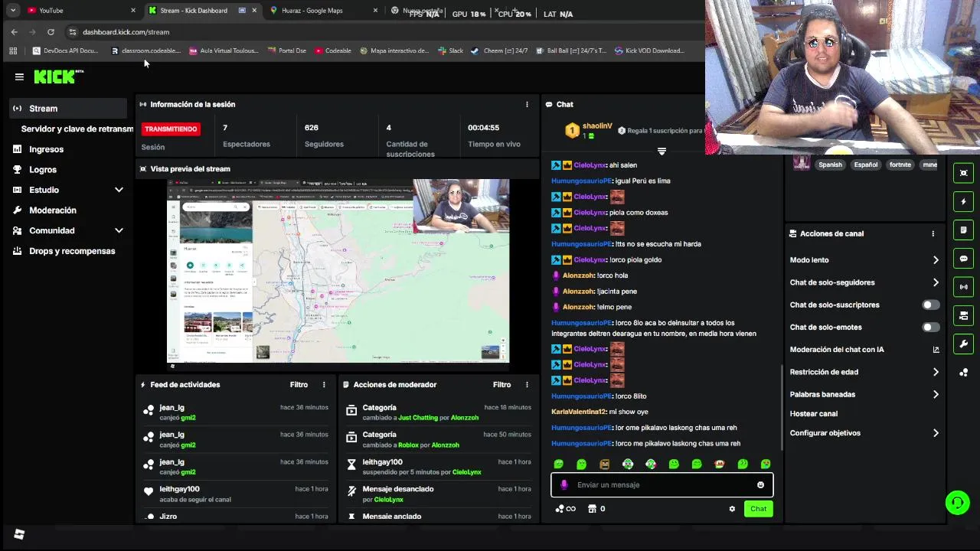Image resolution: width=980 pixels, height=551 pixels.
Task: Click the wrench tools icon in right strip
Action: (964, 344)
